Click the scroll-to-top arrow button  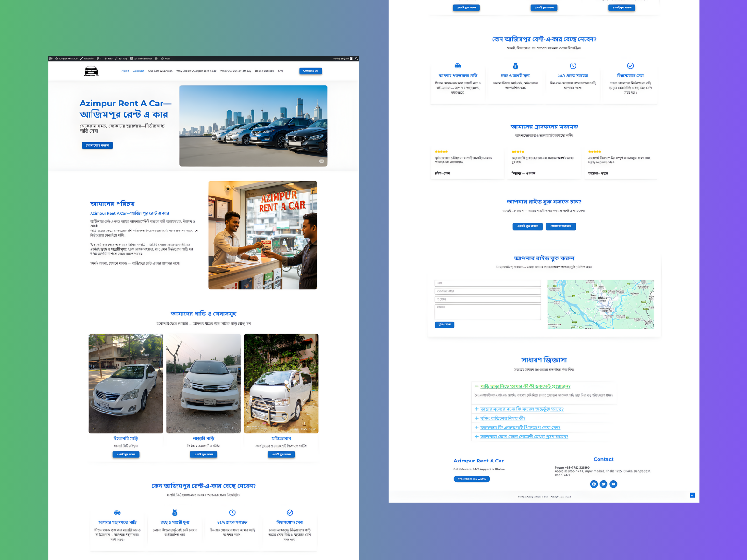pyautogui.click(x=692, y=495)
